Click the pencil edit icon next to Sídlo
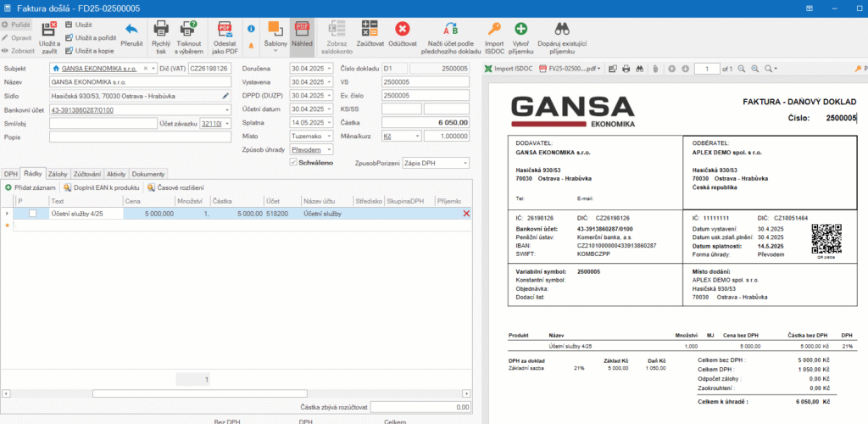The image size is (868, 424). point(225,96)
